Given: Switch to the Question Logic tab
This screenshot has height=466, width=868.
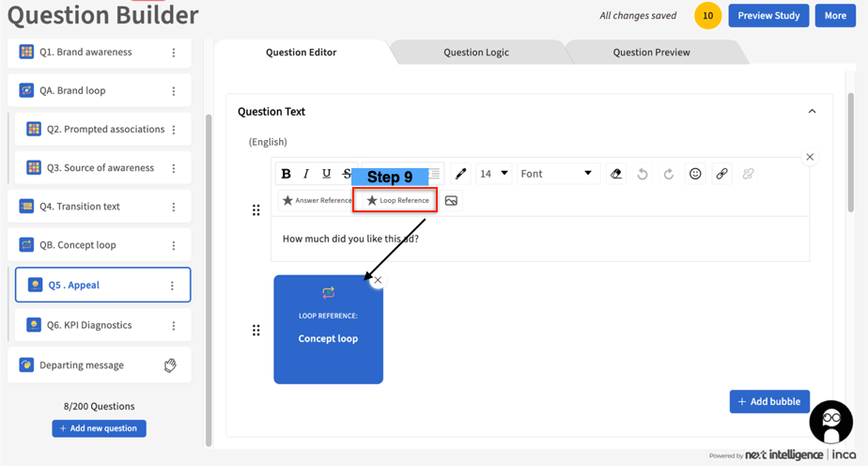Looking at the screenshot, I should [x=476, y=53].
